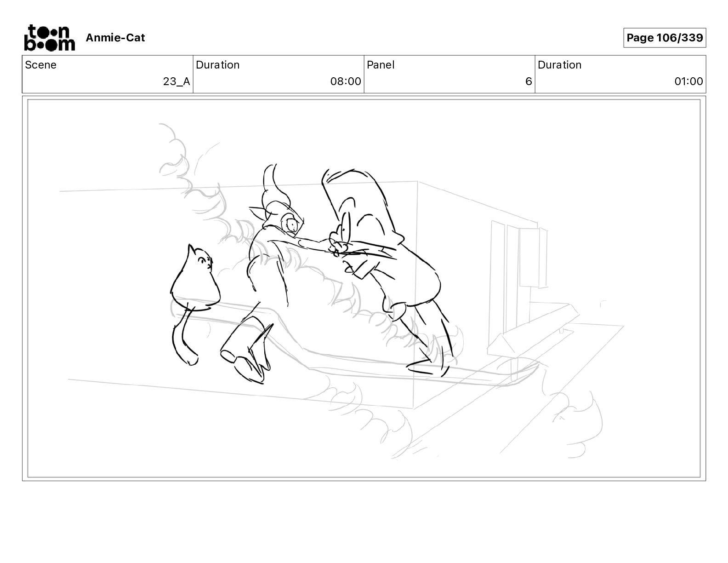Image resolution: width=728 pixels, height=563 pixels.
Task: Select the scene duration value '08:00'
Action: 346,81
